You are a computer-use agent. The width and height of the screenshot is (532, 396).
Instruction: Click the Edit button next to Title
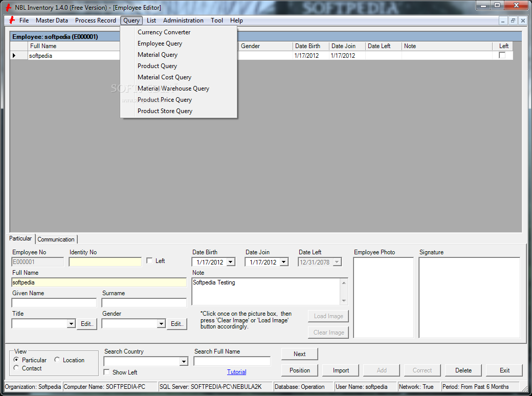point(87,324)
